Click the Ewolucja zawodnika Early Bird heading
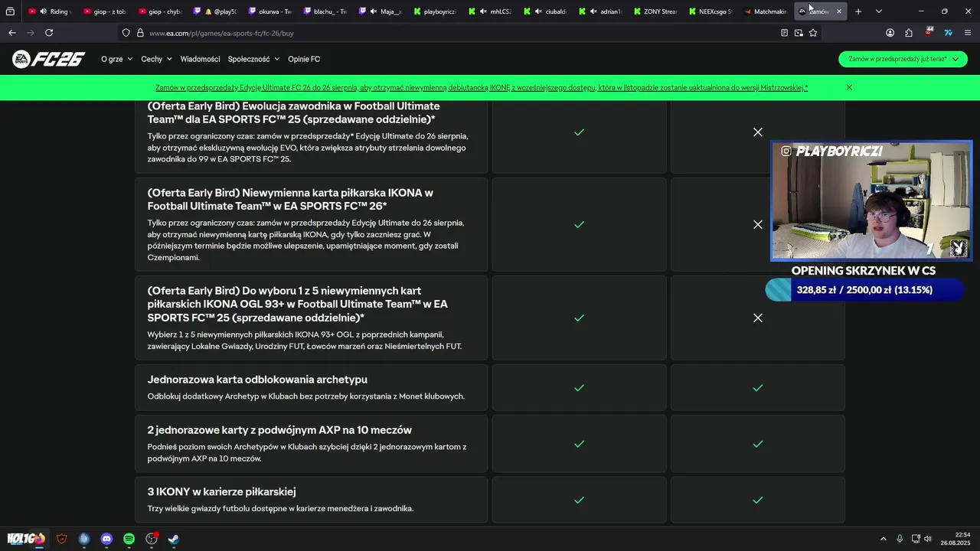Viewport: 980px width, 551px height. point(292,112)
